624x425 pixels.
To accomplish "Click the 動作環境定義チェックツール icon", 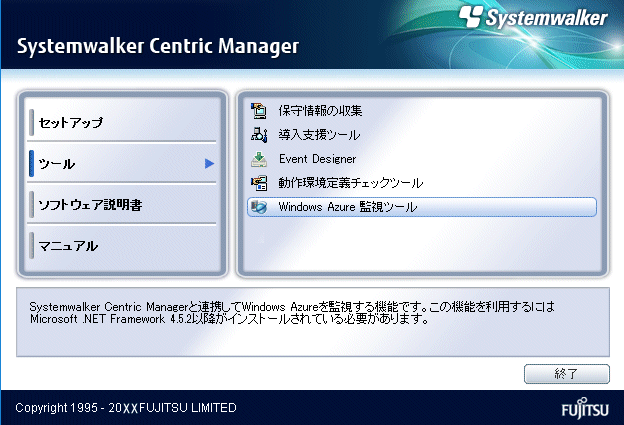I will pyautogui.click(x=259, y=183).
